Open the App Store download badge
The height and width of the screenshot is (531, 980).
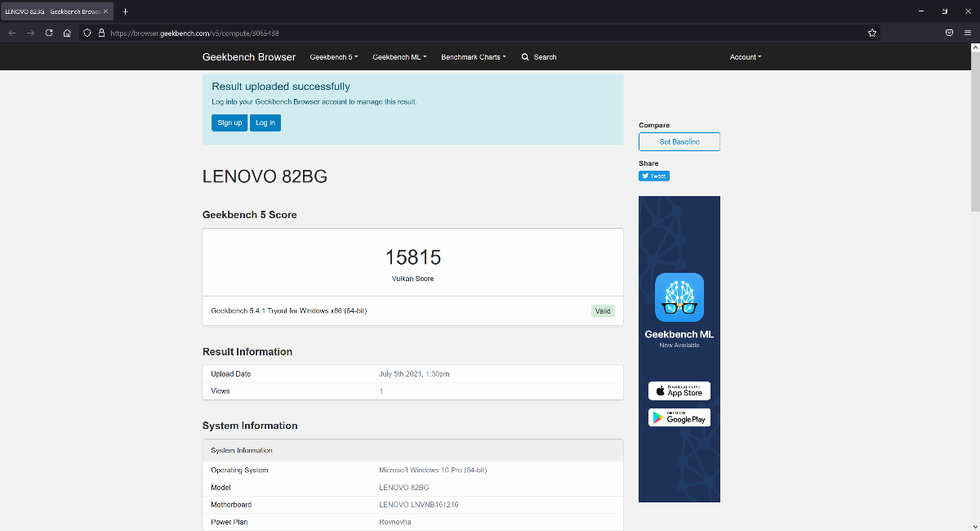679,390
